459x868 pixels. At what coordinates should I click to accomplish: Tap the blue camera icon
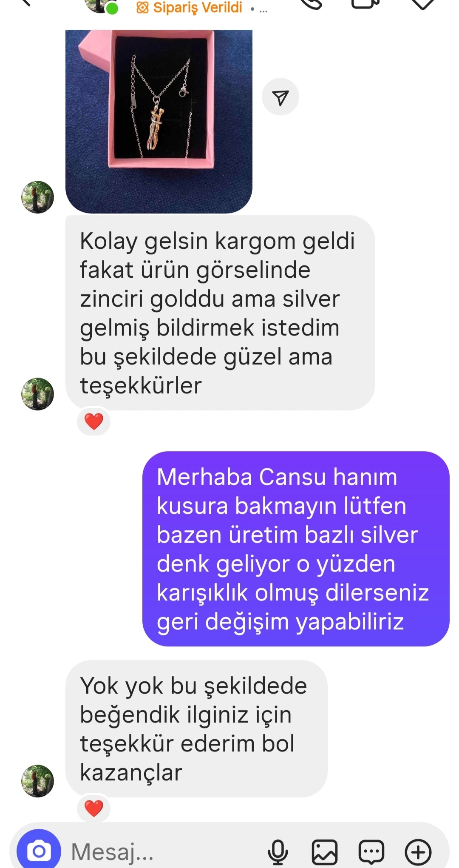[x=39, y=851]
